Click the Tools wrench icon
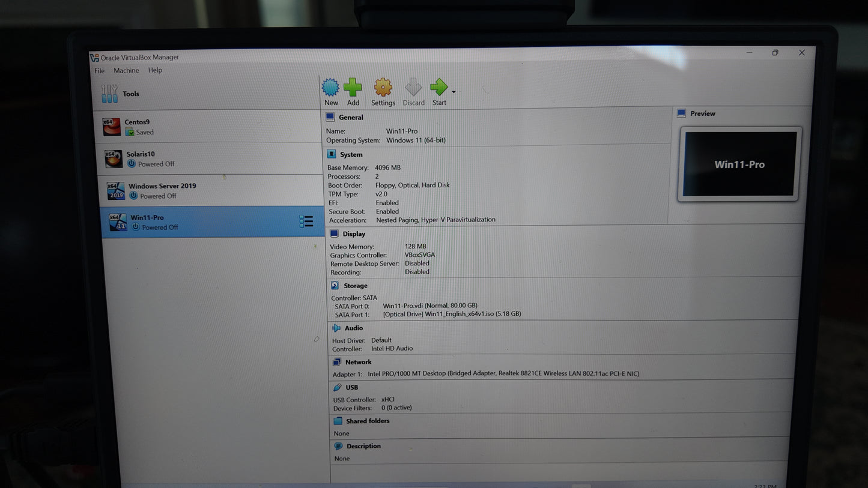868x488 pixels. (109, 94)
